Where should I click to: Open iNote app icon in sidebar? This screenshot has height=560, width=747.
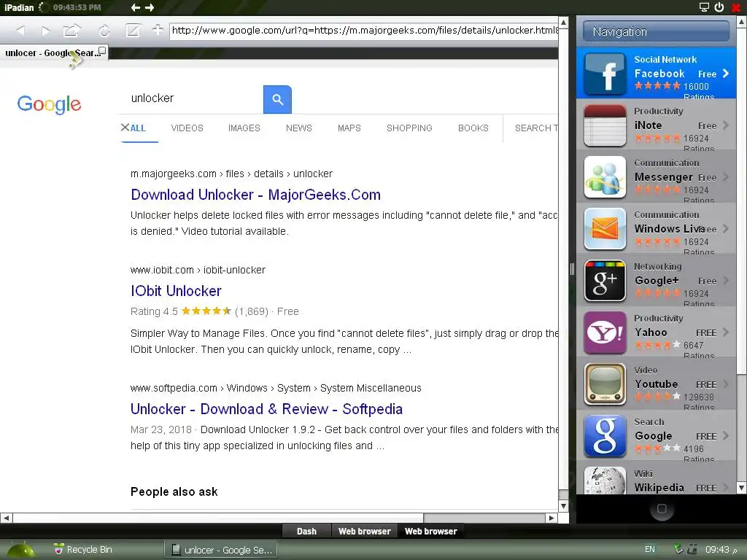click(605, 125)
